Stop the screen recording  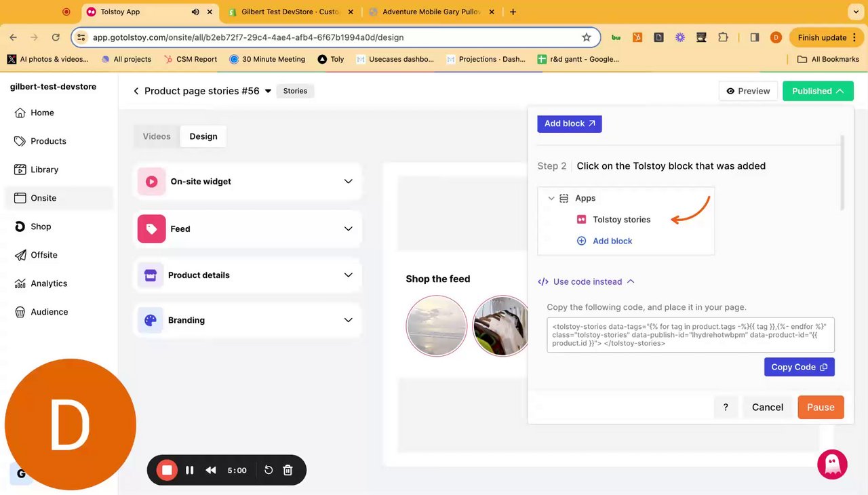click(x=167, y=470)
